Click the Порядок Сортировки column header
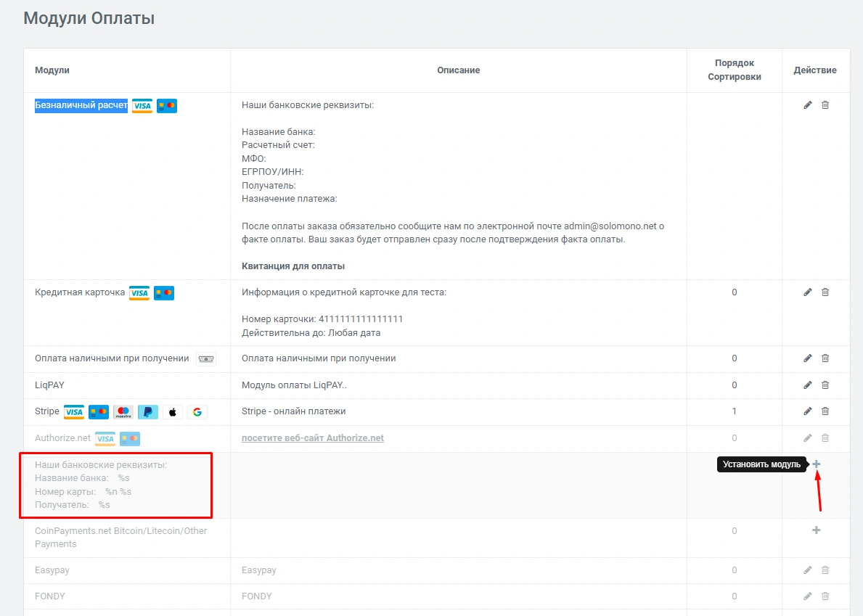 (734, 70)
